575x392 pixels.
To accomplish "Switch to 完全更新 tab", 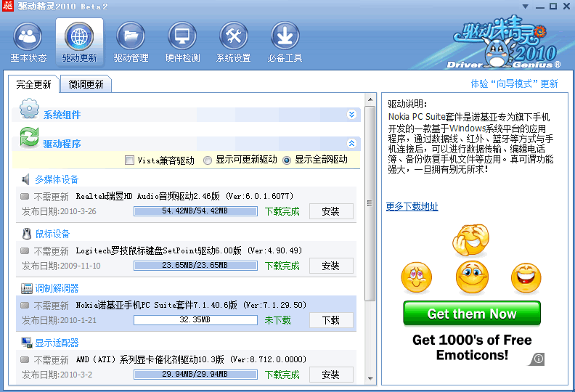I will (33, 84).
